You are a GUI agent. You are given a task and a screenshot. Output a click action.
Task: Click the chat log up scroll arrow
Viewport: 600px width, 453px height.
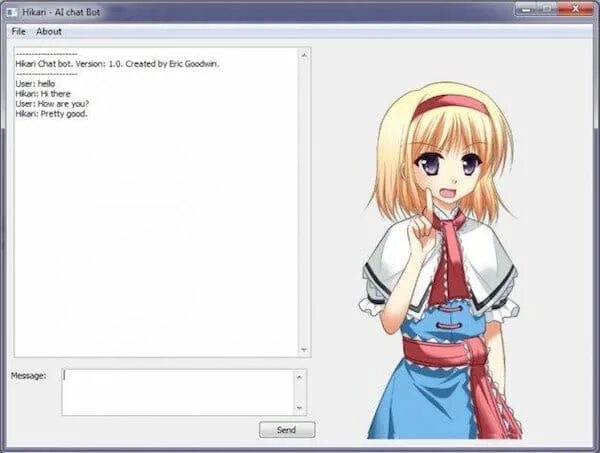pos(304,55)
